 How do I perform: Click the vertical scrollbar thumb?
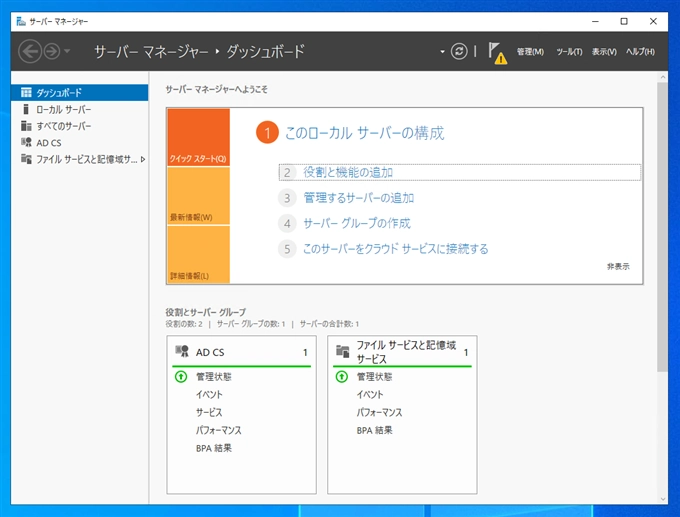(x=662, y=227)
